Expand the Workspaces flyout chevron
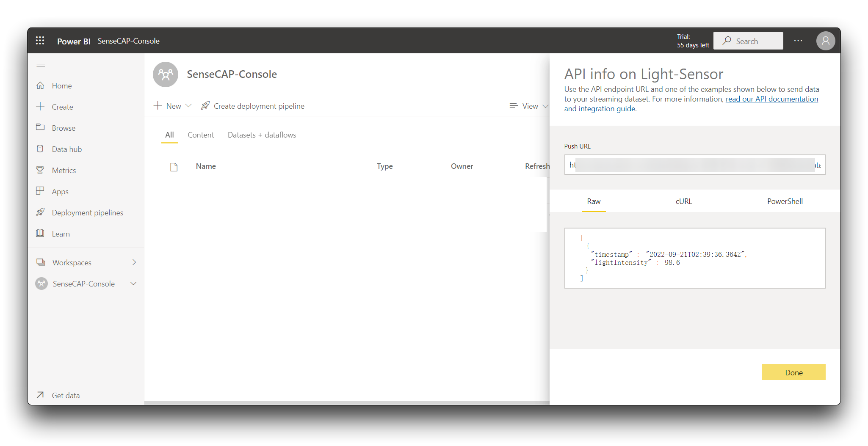868x446 pixels. coord(134,262)
